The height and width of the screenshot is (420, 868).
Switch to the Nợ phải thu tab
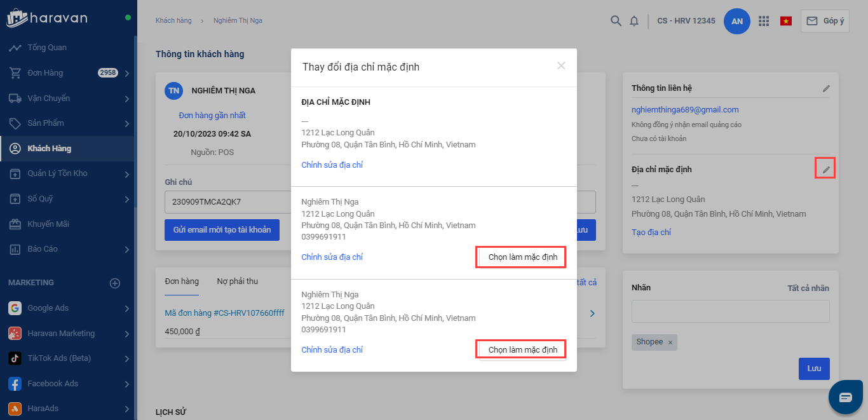[x=237, y=281]
